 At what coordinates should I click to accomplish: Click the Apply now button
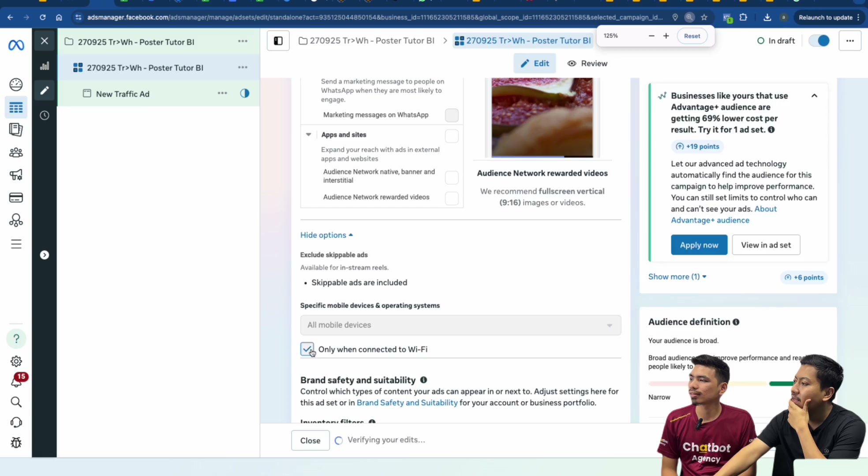[x=699, y=245]
